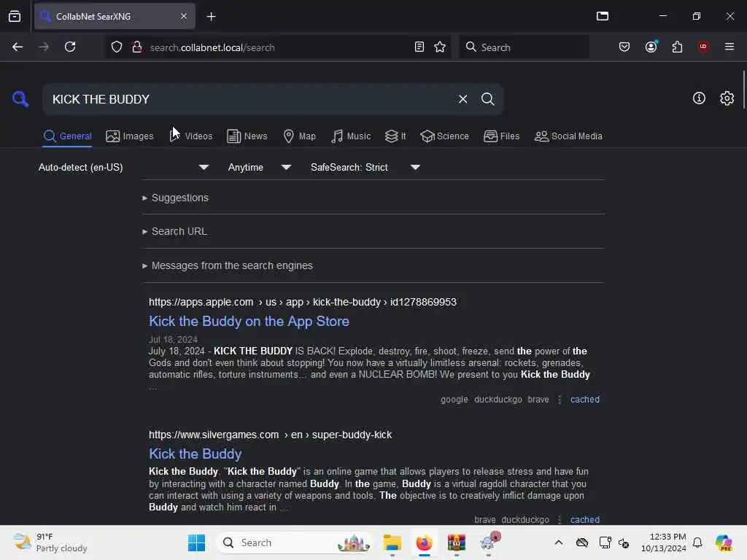Open weather widget Partly cloudy

50,542
